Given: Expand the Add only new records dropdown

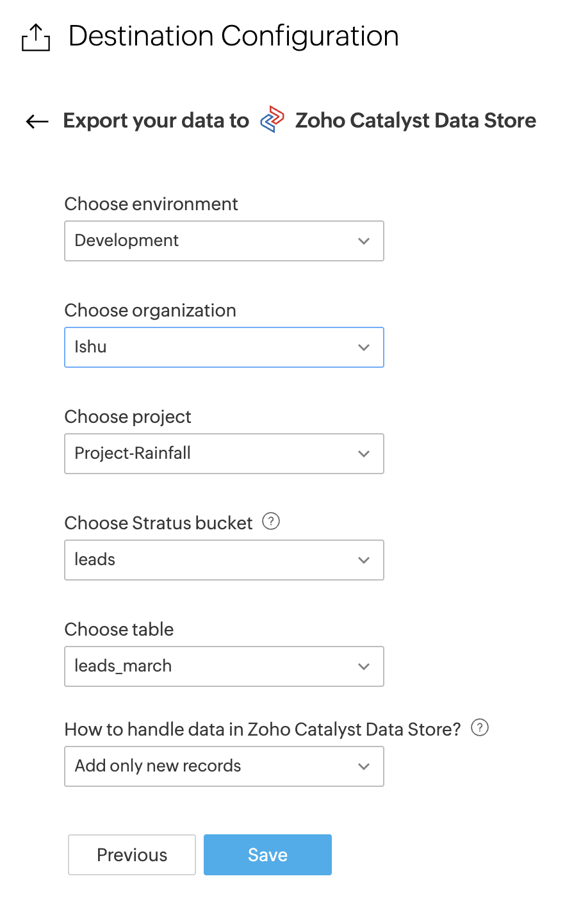Looking at the screenshot, I should coord(224,766).
